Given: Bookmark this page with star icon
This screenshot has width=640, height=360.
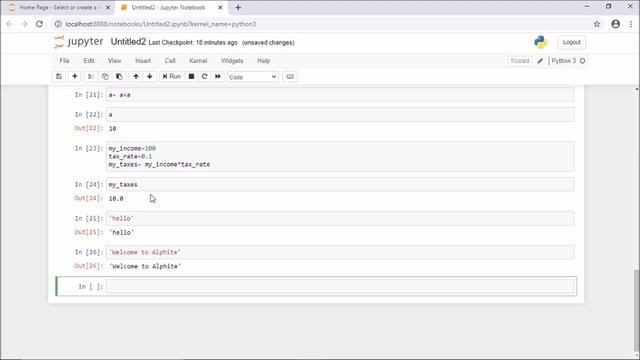Looking at the screenshot, I should click(x=597, y=24).
